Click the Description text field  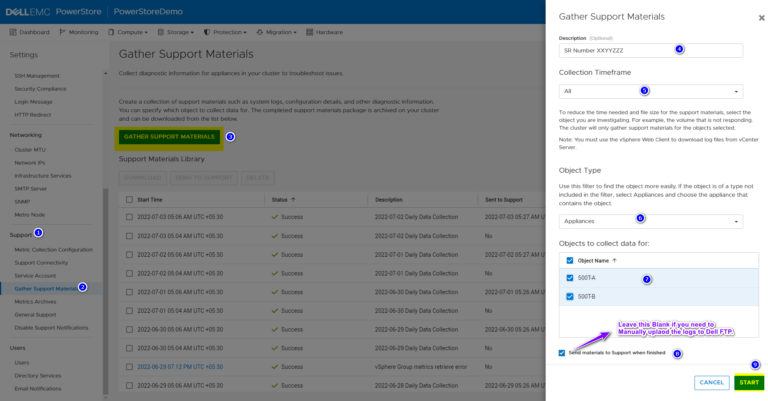[650, 50]
